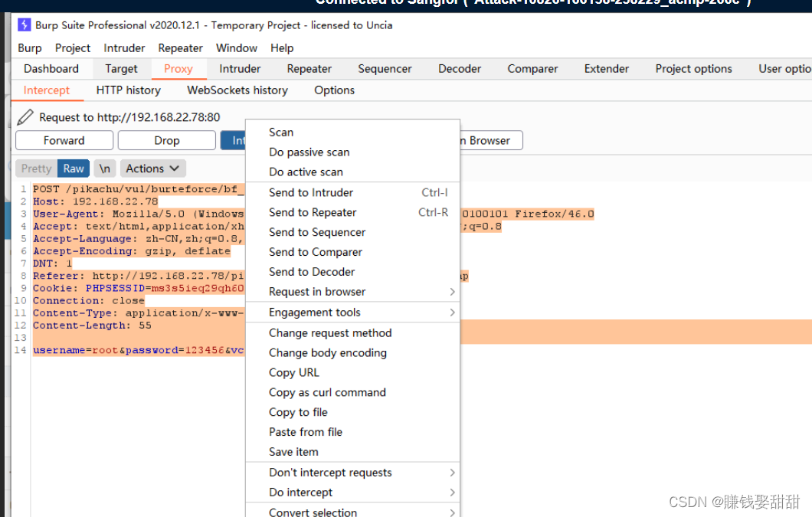The image size is (812, 517).
Task: Open the Comparer tab
Action: pyautogui.click(x=532, y=69)
